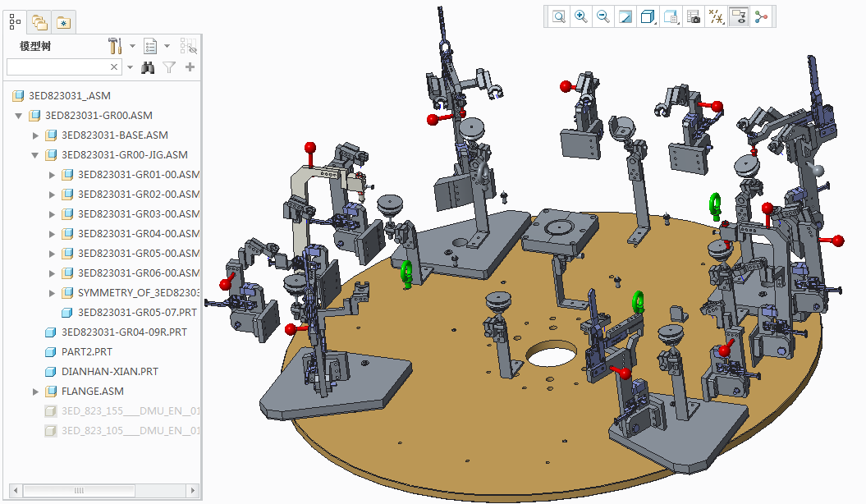
Task: Click the Zoom In magnifier icon
Action: click(580, 16)
